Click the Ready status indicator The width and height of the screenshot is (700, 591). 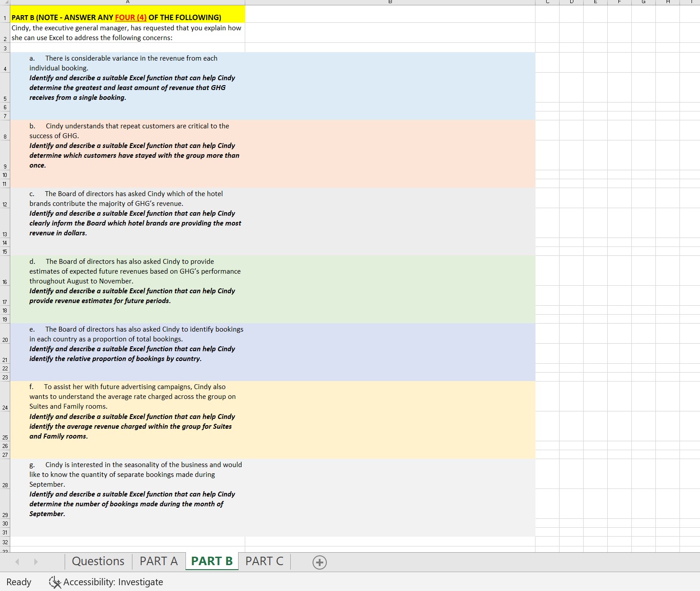pyautogui.click(x=19, y=582)
